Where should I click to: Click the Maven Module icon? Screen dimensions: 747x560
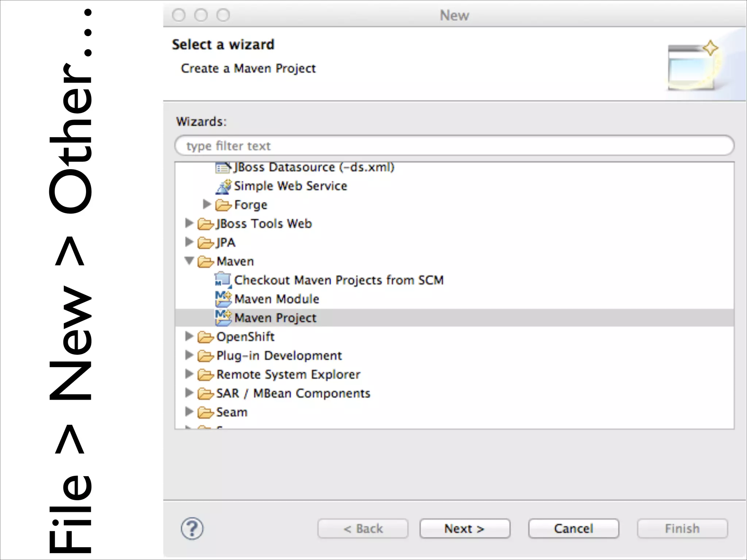[223, 299]
